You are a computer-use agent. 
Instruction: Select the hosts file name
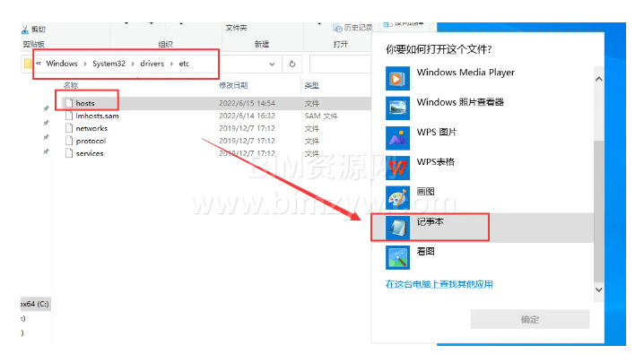point(85,103)
